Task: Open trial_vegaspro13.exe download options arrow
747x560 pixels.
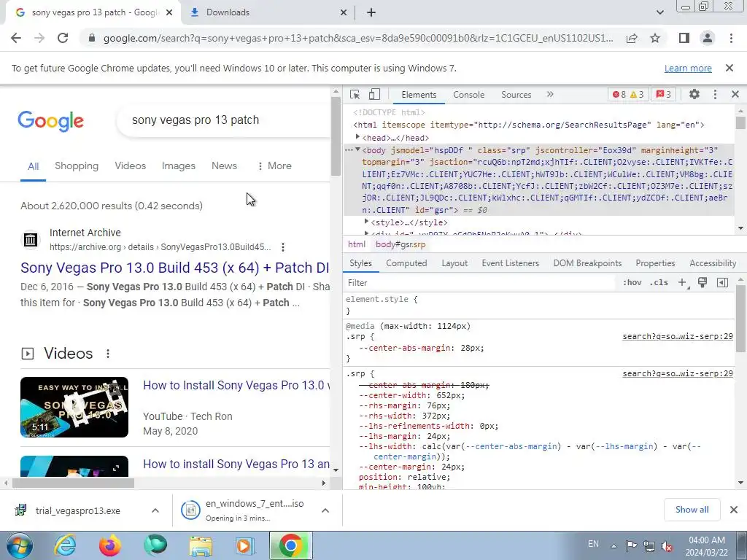Action: pos(155,510)
